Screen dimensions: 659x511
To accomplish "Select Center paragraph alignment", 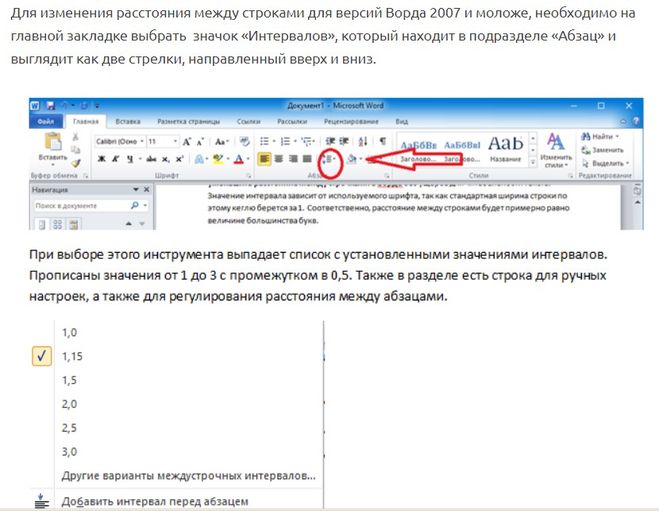I will [x=279, y=159].
